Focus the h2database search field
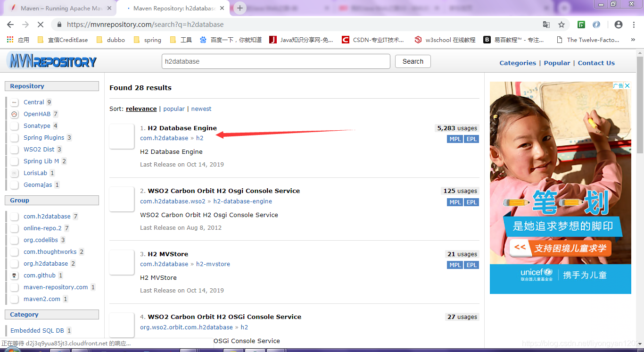Image resolution: width=644 pixels, height=352 pixels. click(x=276, y=61)
